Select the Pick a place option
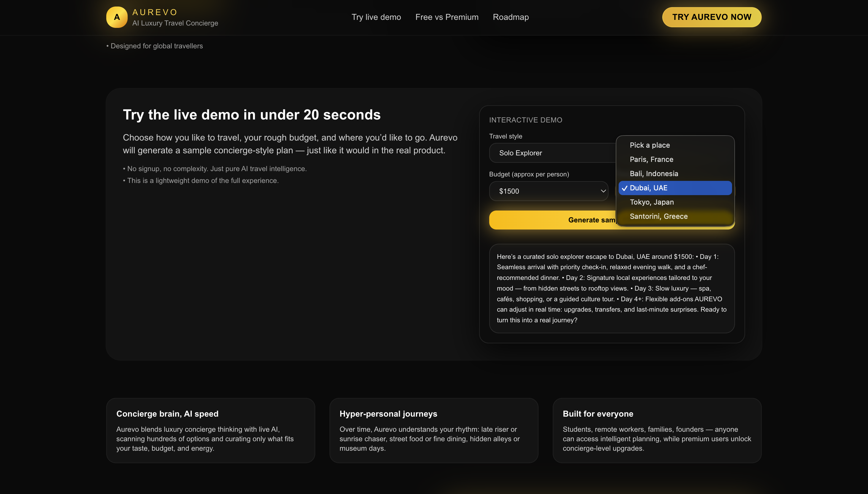Viewport: 868px width, 494px height. coord(649,145)
